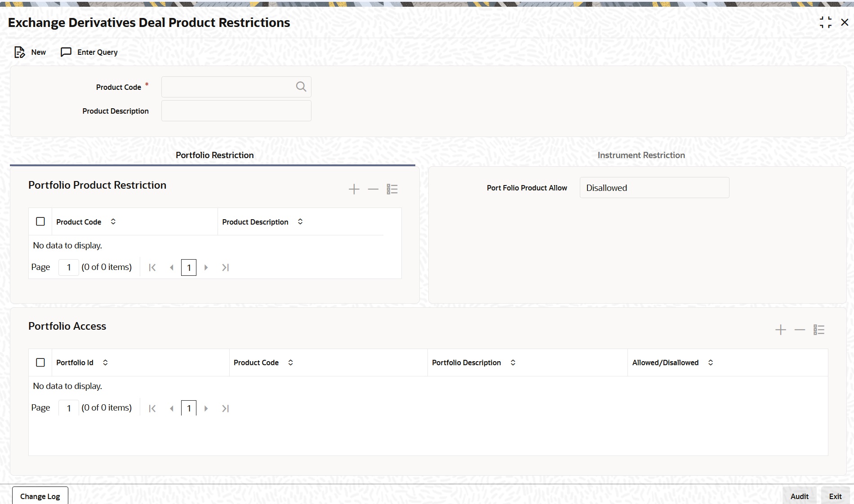Click the New button label
This screenshot has width=854, height=504.
[x=39, y=52]
